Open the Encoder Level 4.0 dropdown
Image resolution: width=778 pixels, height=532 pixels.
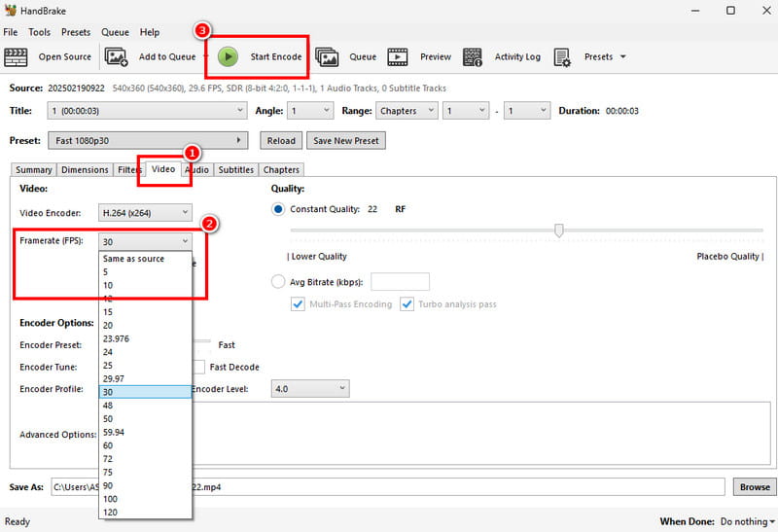[310, 389]
